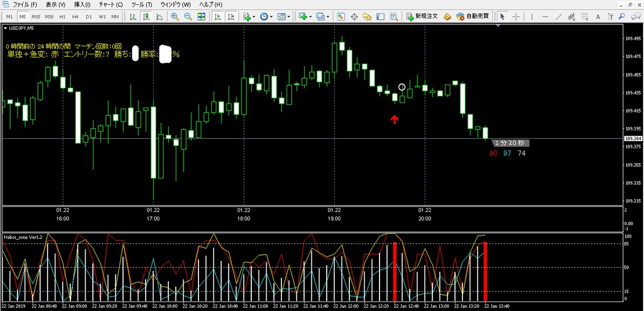Open the search magnifier icon
The width and height of the screenshot is (644, 311).
(622, 16)
